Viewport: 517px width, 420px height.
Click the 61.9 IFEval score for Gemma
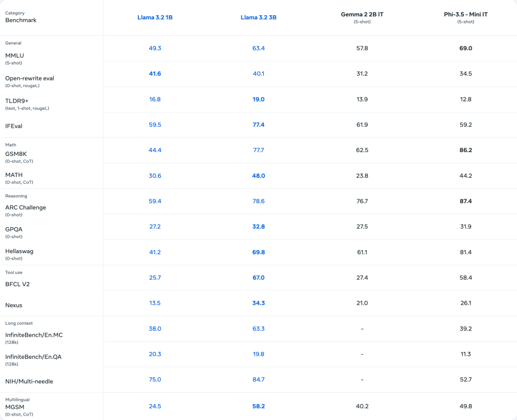tap(362, 124)
